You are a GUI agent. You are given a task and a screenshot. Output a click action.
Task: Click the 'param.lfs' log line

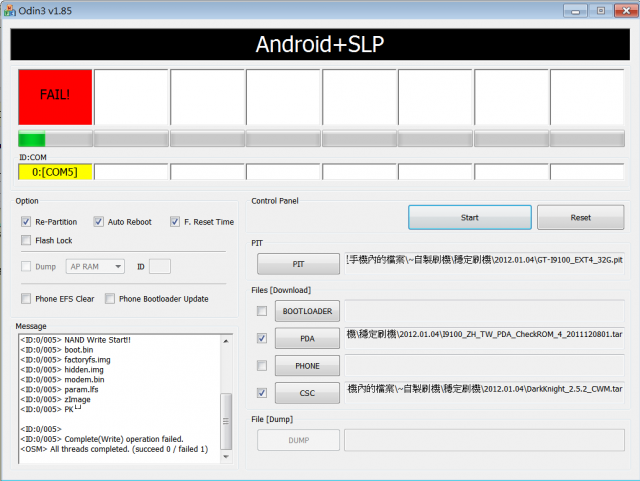pos(60,390)
